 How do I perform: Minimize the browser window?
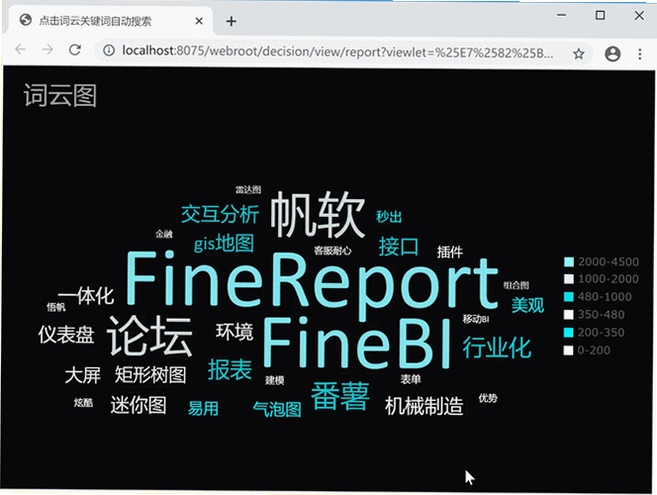click(x=562, y=15)
